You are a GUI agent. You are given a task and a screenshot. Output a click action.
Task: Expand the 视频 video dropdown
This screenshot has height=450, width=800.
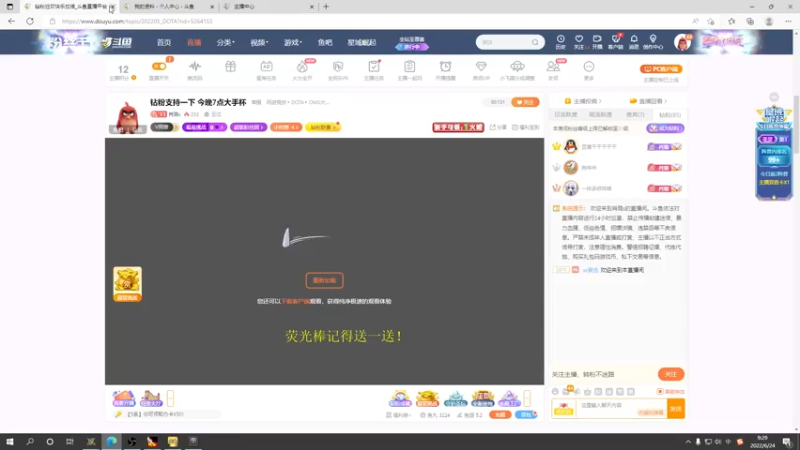tap(259, 42)
